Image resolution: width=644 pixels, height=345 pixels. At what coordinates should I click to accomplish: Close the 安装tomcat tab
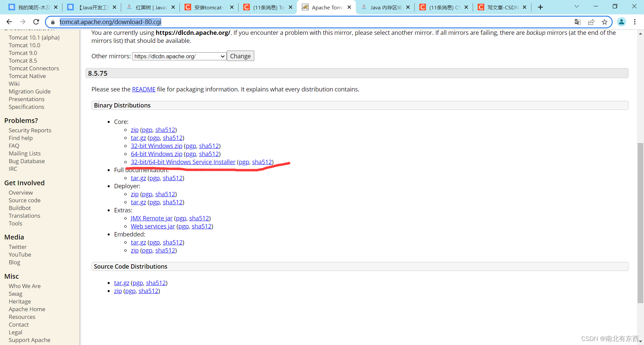(232, 7)
